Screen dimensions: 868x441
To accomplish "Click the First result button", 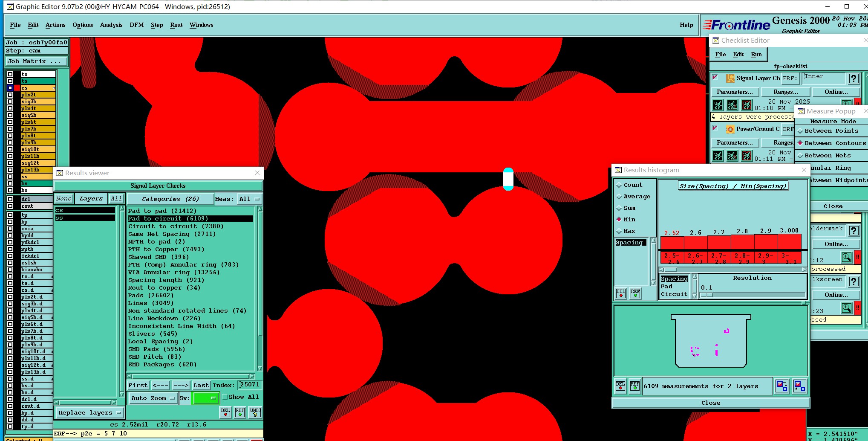I will click(x=138, y=385).
